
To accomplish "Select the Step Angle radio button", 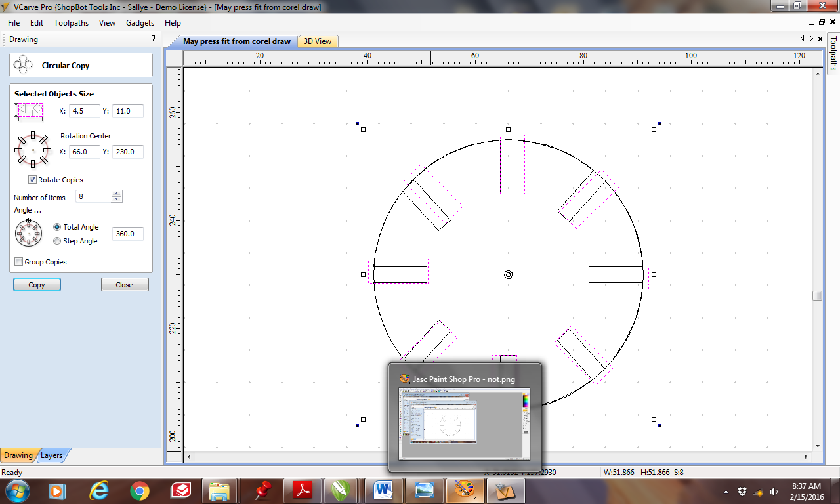I will (x=57, y=241).
